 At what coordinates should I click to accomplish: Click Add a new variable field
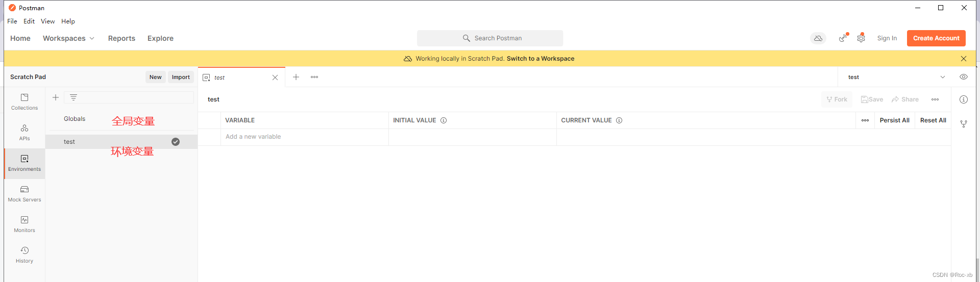tap(305, 137)
